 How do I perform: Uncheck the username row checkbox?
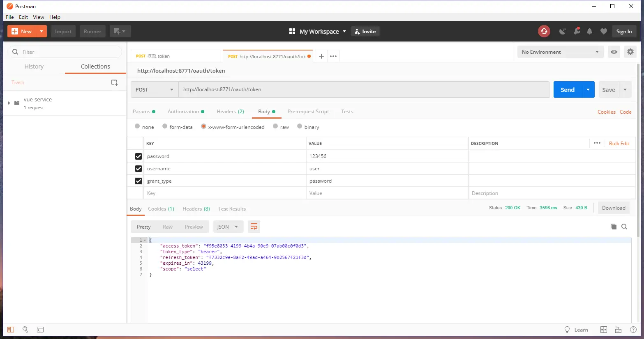click(x=138, y=169)
